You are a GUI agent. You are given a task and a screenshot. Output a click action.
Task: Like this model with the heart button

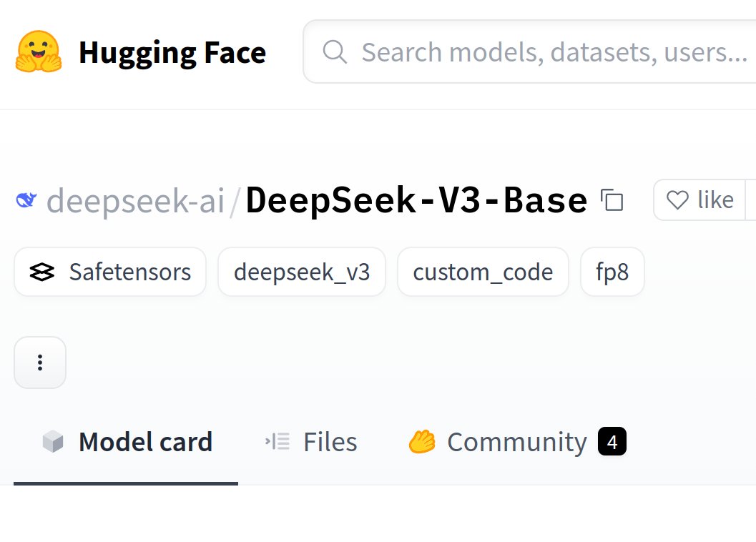tap(699, 199)
